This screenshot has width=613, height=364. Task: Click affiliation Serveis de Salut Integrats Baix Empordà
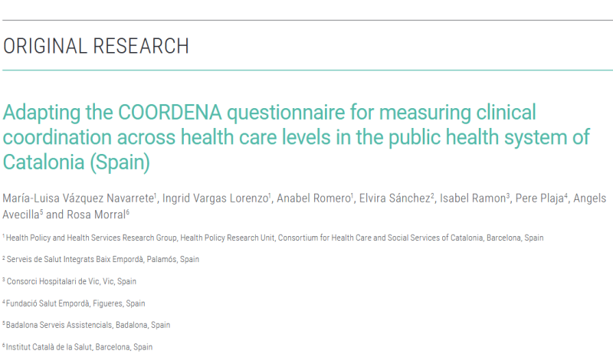pyautogui.click(x=103, y=259)
